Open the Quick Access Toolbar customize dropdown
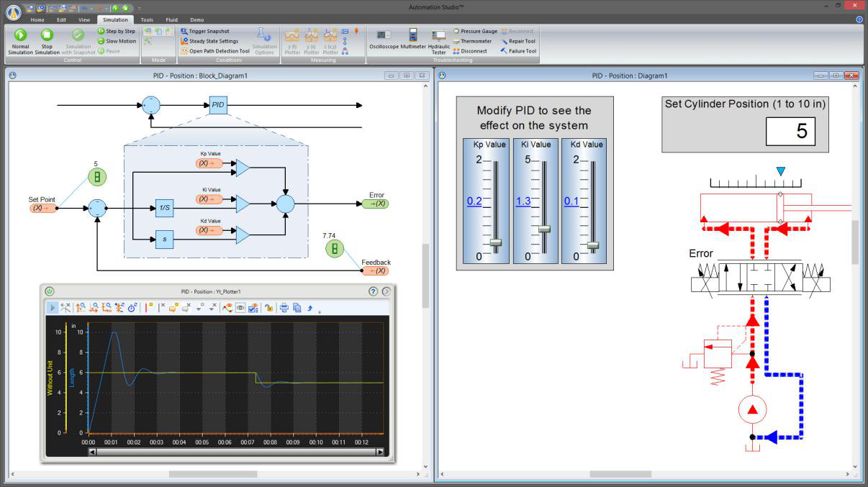 pos(139,8)
